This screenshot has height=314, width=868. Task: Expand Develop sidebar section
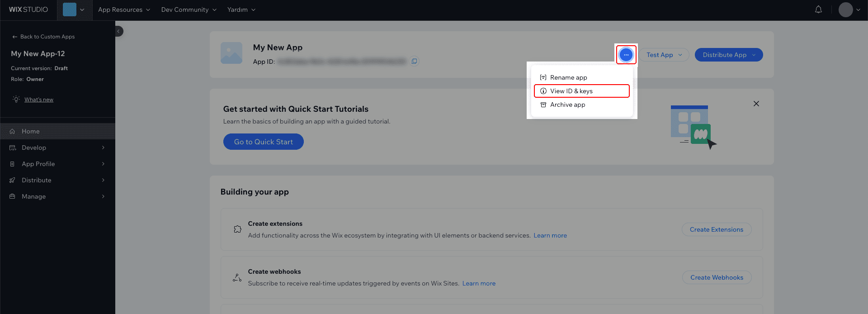(57, 147)
